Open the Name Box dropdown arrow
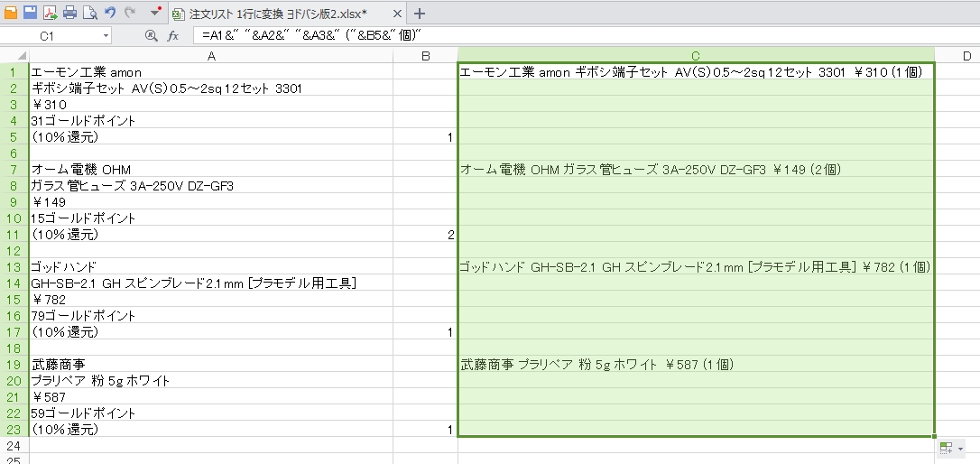 (x=106, y=36)
